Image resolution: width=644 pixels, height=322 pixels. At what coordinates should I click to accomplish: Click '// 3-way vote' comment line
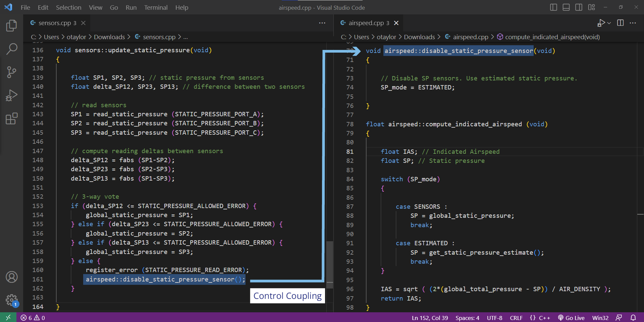pyautogui.click(x=95, y=197)
